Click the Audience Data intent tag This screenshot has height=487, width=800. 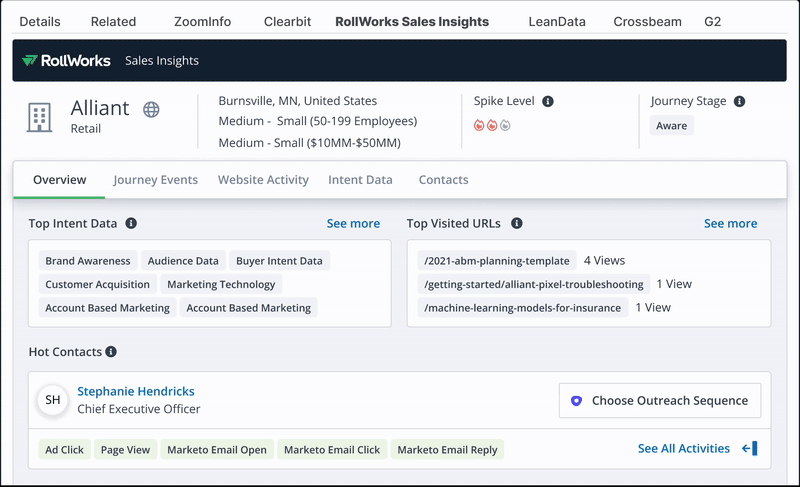(183, 261)
